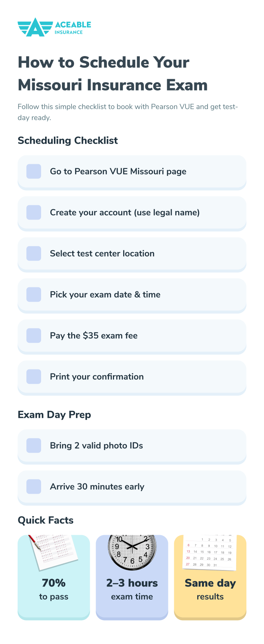
Task: Mark Arrive 30 minutes early as done
Action: tap(34, 487)
